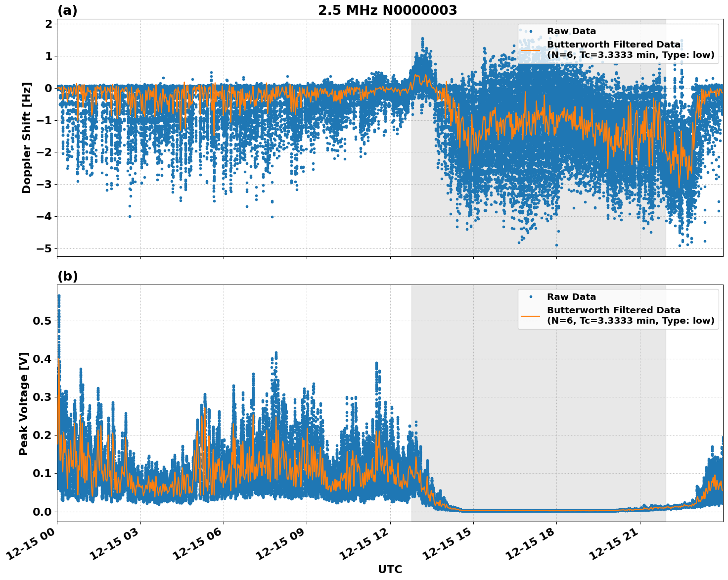
Task: Click the subplot label (b)
Action: (x=68, y=276)
